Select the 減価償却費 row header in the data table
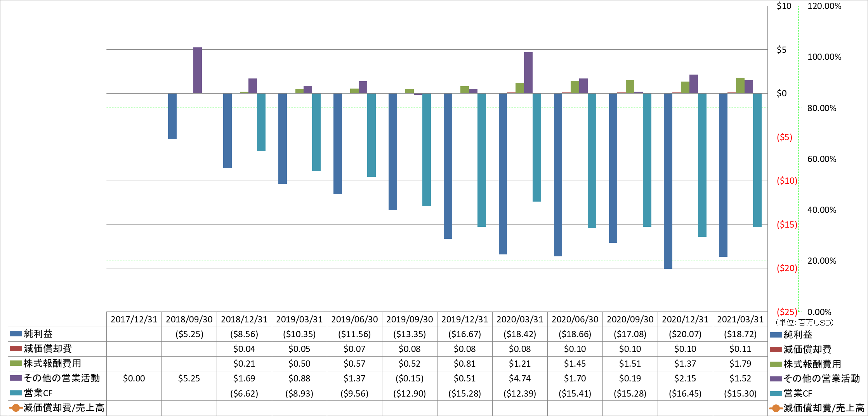868x416 pixels. pyautogui.click(x=57, y=349)
